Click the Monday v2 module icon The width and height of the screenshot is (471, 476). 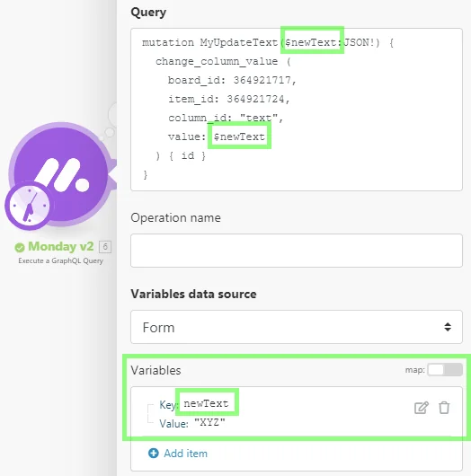coord(61,174)
